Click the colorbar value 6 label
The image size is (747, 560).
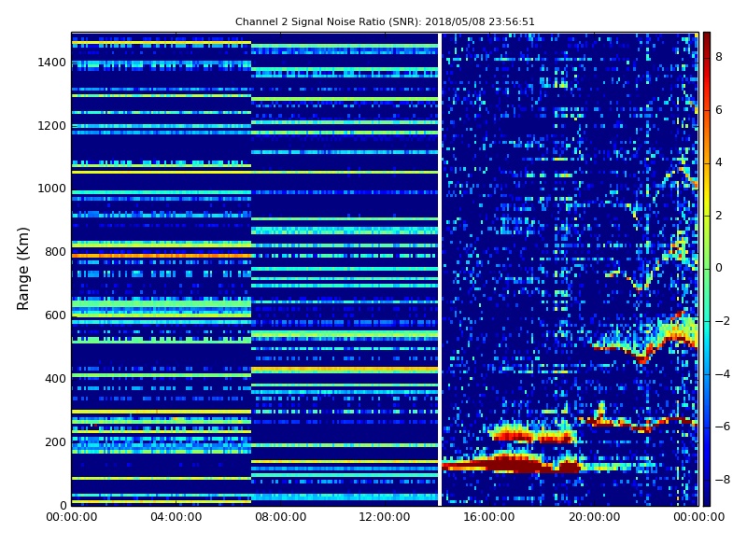point(719,110)
